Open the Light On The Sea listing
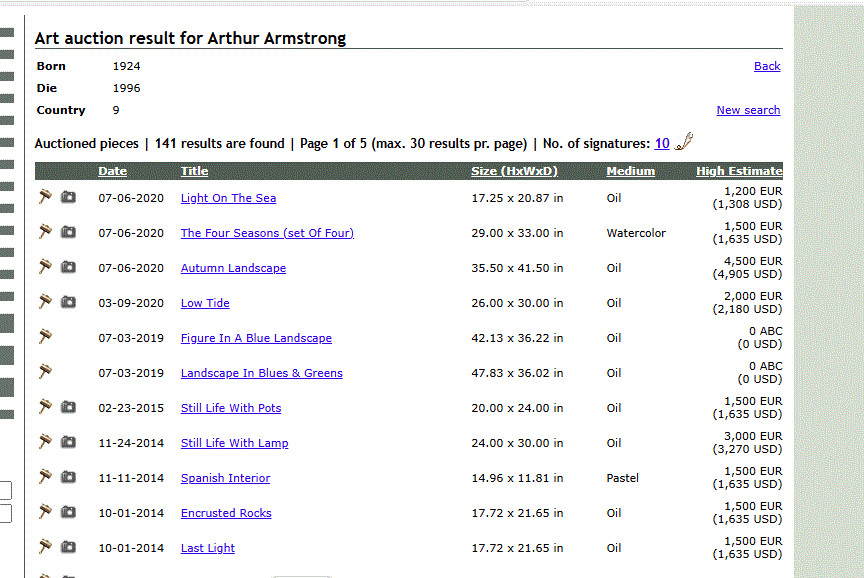864x578 pixels. [228, 198]
